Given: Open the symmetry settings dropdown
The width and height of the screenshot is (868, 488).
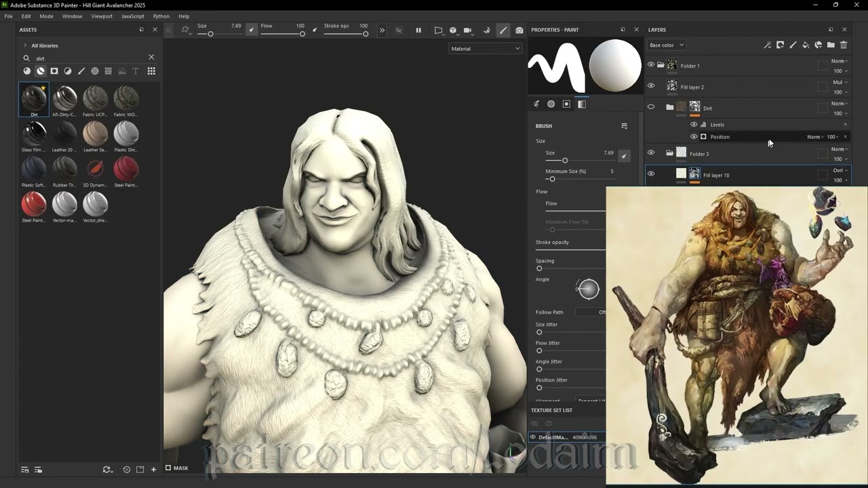Looking at the screenshot, I should pos(186,30).
